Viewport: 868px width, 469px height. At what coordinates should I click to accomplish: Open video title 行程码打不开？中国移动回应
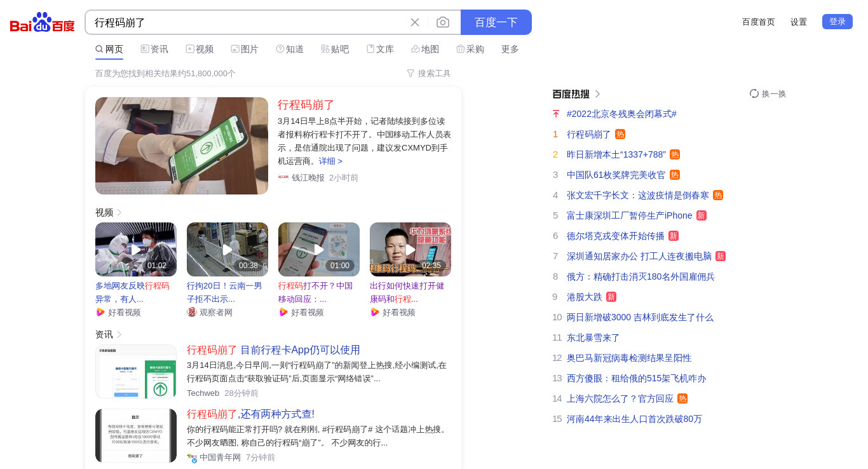click(315, 292)
